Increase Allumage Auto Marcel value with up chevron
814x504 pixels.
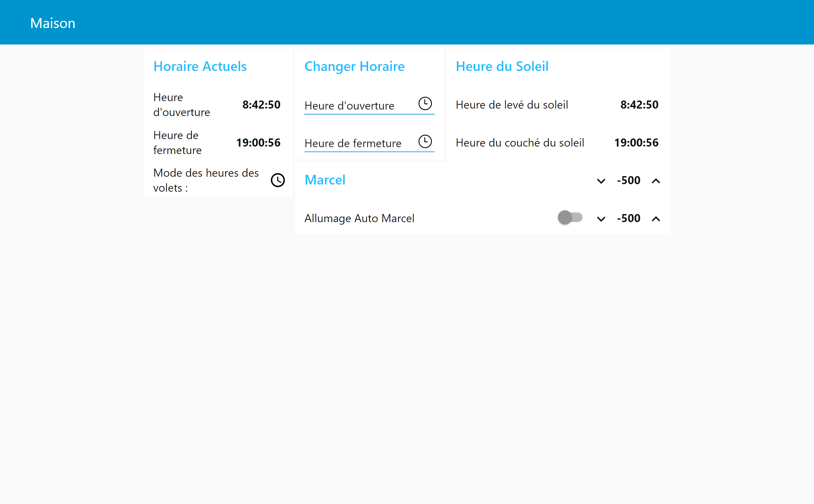coord(656,219)
